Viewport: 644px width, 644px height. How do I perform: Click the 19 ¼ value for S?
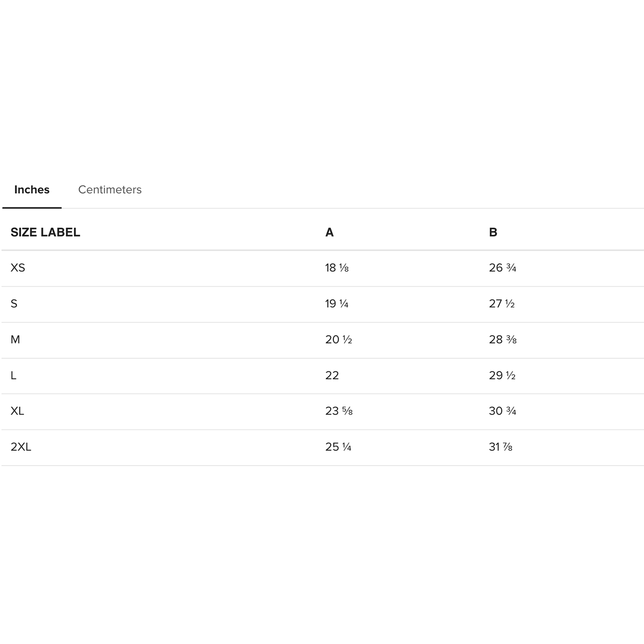coord(337,304)
